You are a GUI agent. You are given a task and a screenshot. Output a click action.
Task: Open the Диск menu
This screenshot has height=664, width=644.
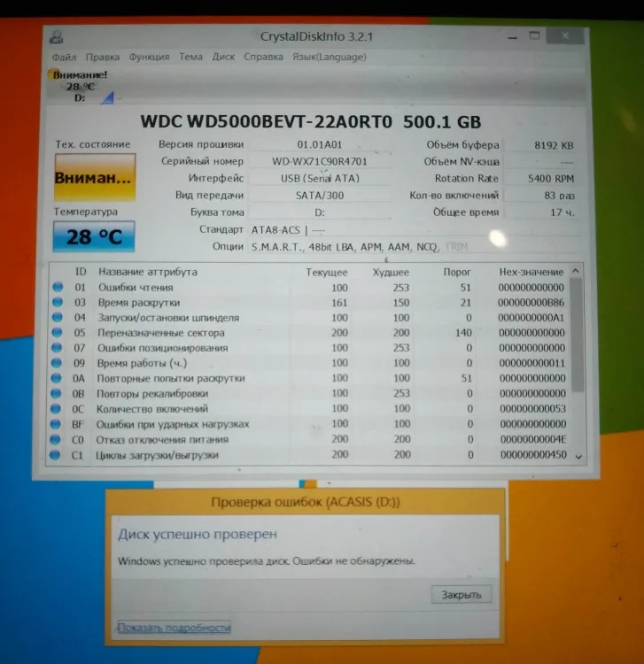pyautogui.click(x=223, y=57)
